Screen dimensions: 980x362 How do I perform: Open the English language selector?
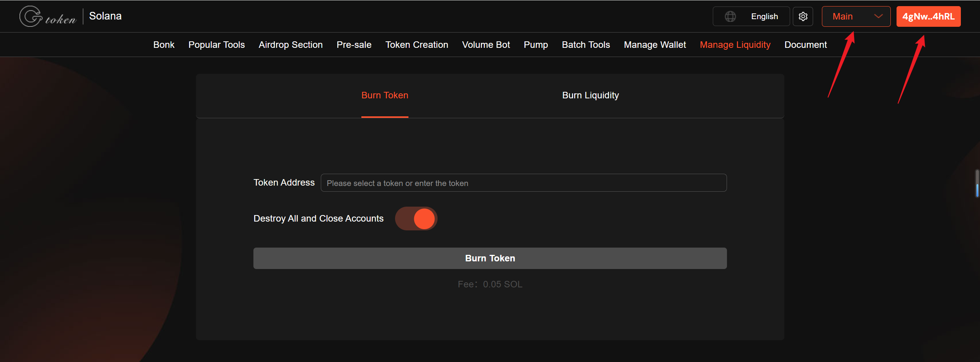pyautogui.click(x=764, y=16)
